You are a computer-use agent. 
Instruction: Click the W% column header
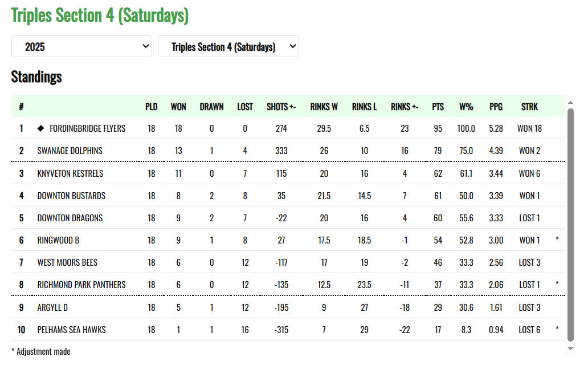click(x=466, y=107)
